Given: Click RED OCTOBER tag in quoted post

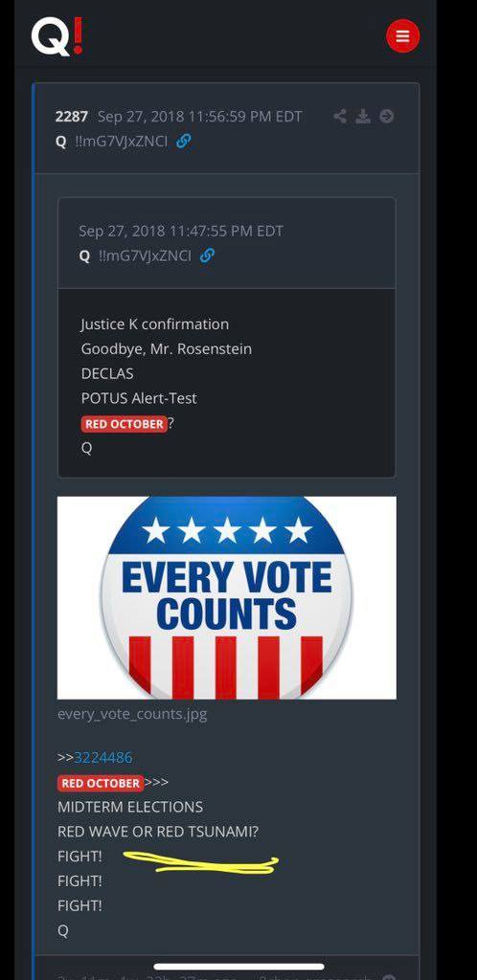Looking at the screenshot, I should click(125, 424).
